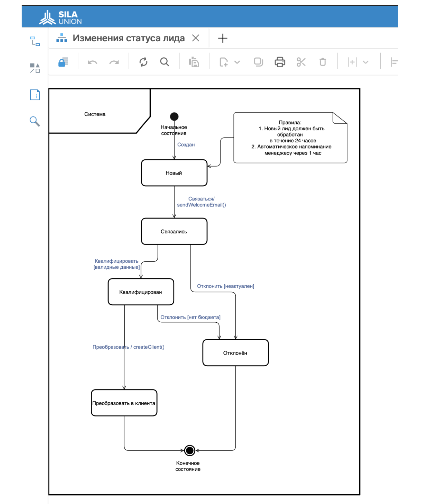
Task: Open the model tree icon in left sidebar
Action: pyautogui.click(x=35, y=41)
